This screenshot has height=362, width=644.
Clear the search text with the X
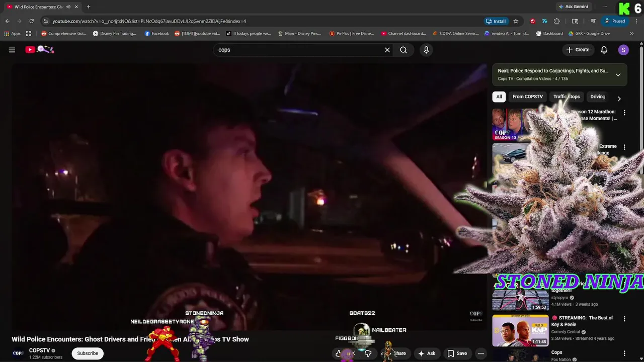(387, 50)
